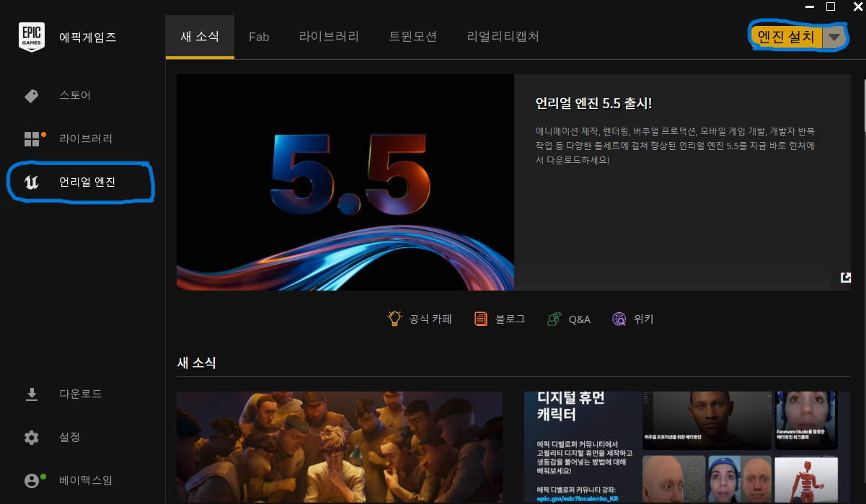Click the 위키 globe icon
This screenshot has width=866, height=504.
619,319
